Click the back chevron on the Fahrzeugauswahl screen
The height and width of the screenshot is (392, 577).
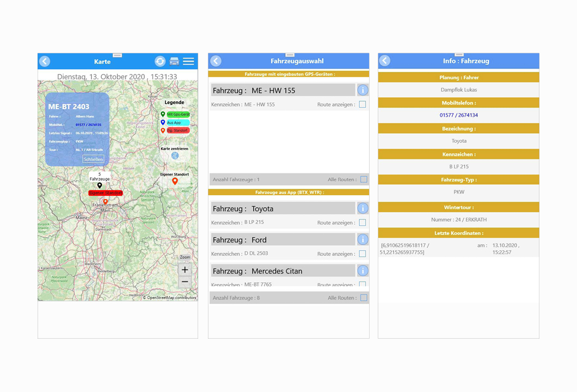(x=216, y=61)
